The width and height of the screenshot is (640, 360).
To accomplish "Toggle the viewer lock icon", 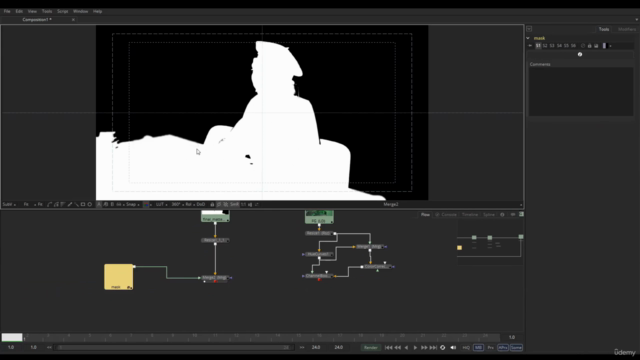I will click(x=212, y=204).
